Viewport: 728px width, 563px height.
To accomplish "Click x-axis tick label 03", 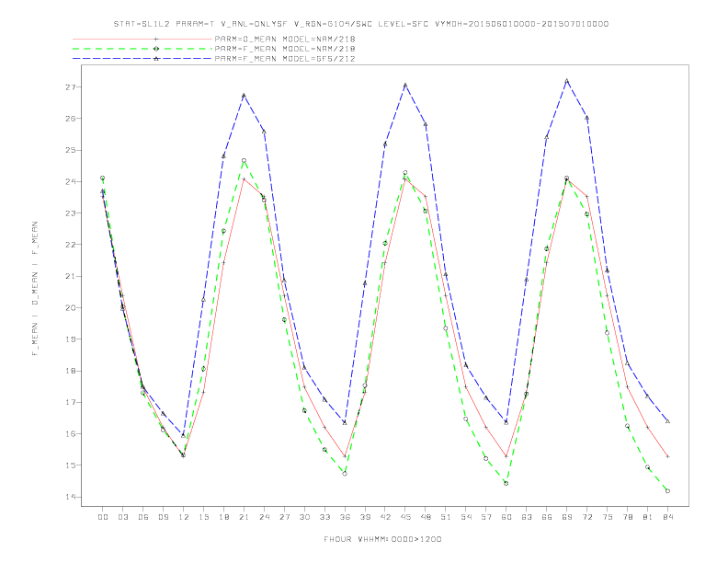I will click(122, 517).
